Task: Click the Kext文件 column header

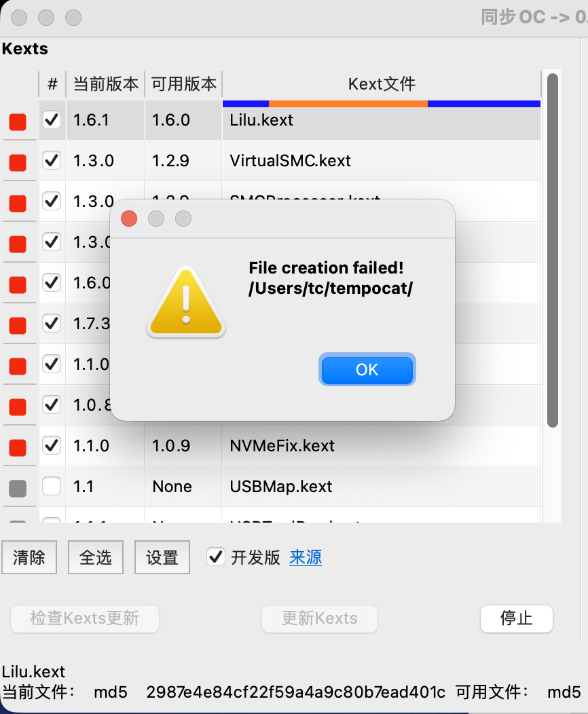Action: pos(382,83)
